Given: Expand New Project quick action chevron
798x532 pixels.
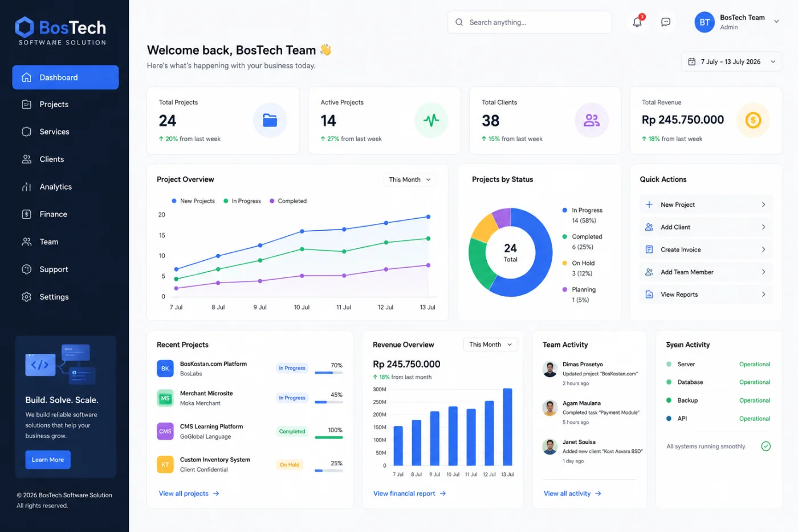Looking at the screenshot, I should click(763, 204).
